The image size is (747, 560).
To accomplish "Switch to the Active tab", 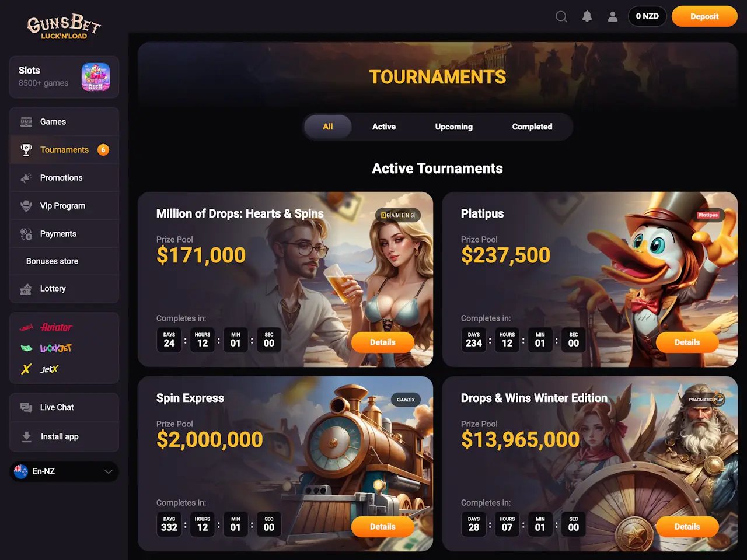I will point(384,127).
